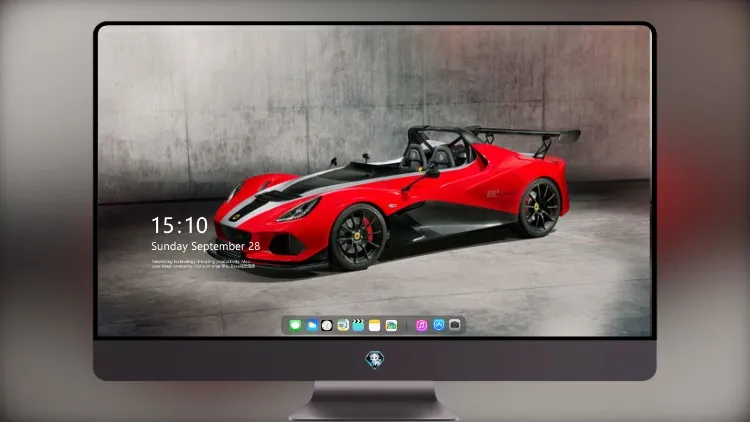Open the yellow Notes app icon
The width and height of the screenshot is (750, 422).
point(375,325)
